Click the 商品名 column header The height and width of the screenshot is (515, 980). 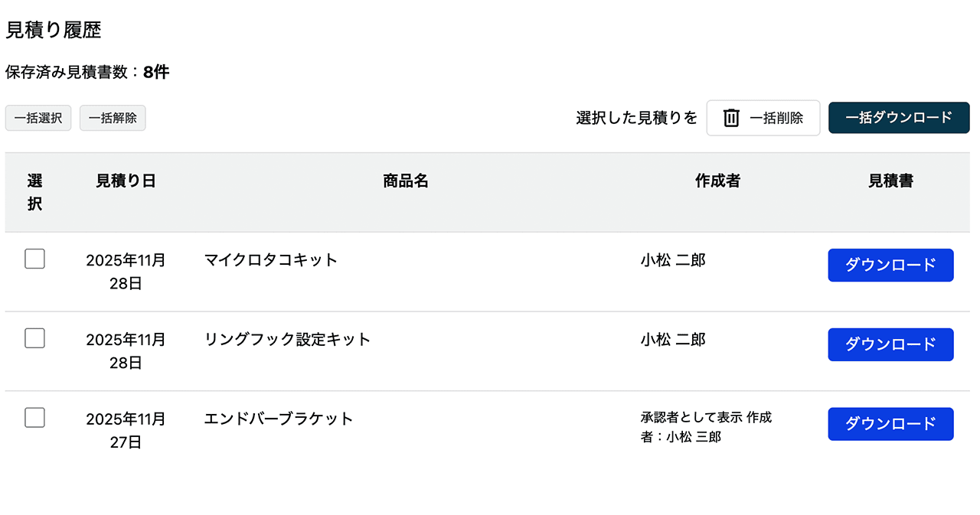click(405, 181)
